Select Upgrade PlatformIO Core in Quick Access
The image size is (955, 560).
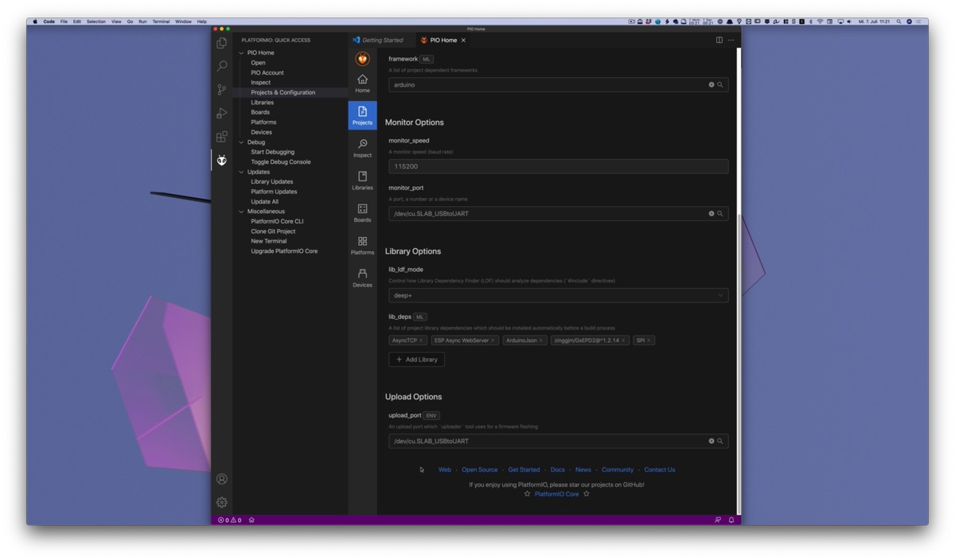pyautogui.click(x=284, y=251)
